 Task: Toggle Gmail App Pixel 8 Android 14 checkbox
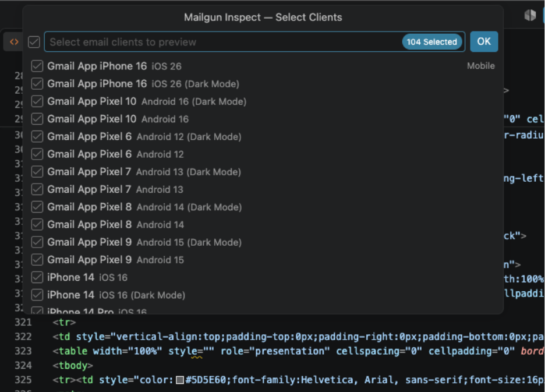[x=37, y=224]
